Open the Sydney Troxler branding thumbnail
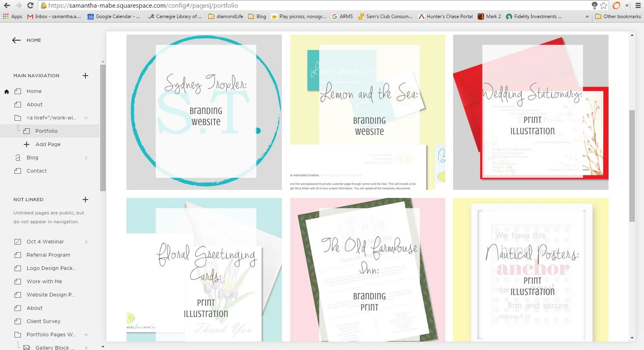 pos(204,112)
